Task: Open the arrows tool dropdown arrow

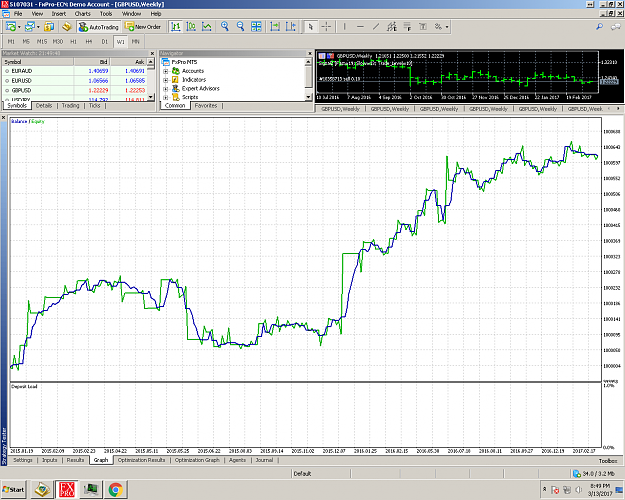Action: point(447,27)
